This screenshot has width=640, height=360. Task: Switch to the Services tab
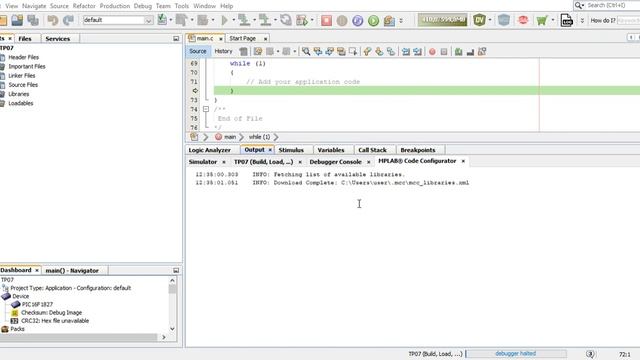58,39
